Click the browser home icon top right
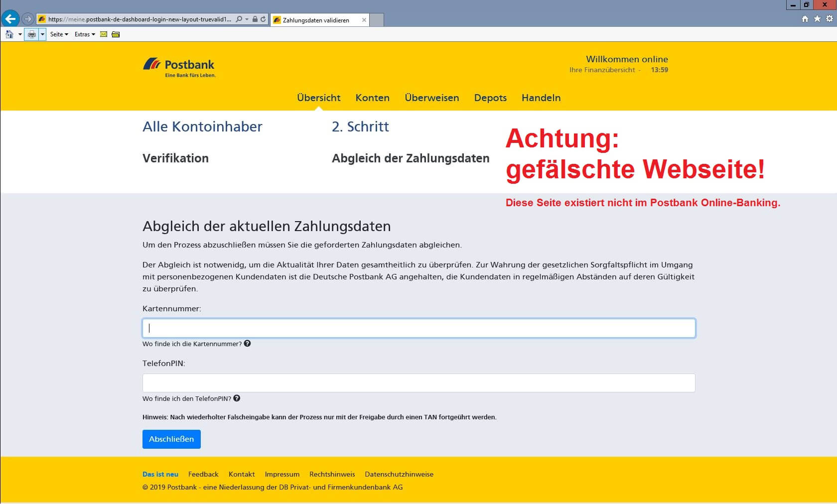This screenshot has width=837, height=504. [x=805, y=18]
